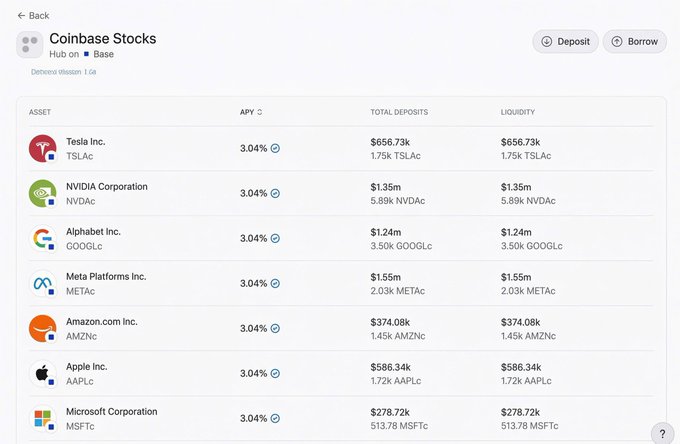Viewport: 680px width, 444px height.
Task: Open the Amazon.com Inc. asset name
Action: point(101,322)
